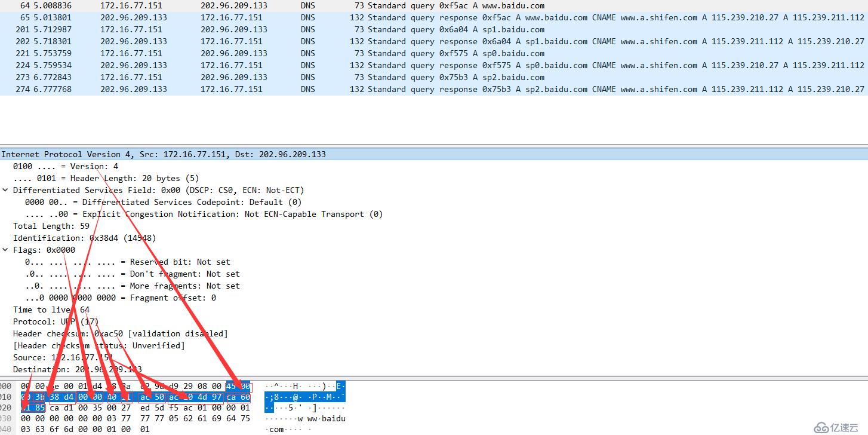This screenshot has width=868, height=435.
Task: Select the Explicit Congestion Notification line
Action: [x=204, y=214]
